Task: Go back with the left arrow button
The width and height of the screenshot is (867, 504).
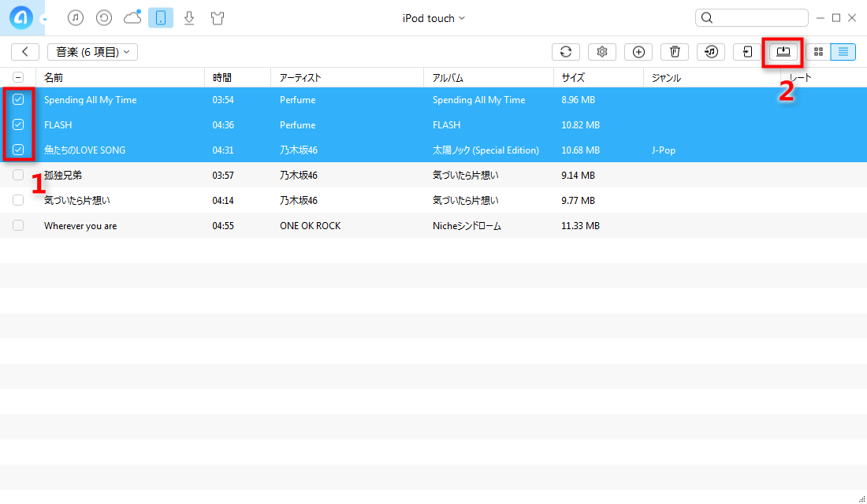Action: [x=25, y=52]
